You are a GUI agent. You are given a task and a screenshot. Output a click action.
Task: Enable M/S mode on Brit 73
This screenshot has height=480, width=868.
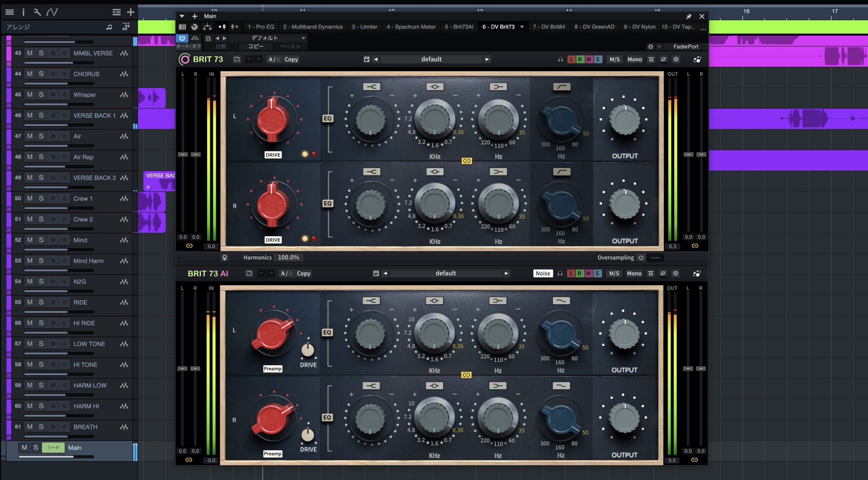click(x=615, y=59)
